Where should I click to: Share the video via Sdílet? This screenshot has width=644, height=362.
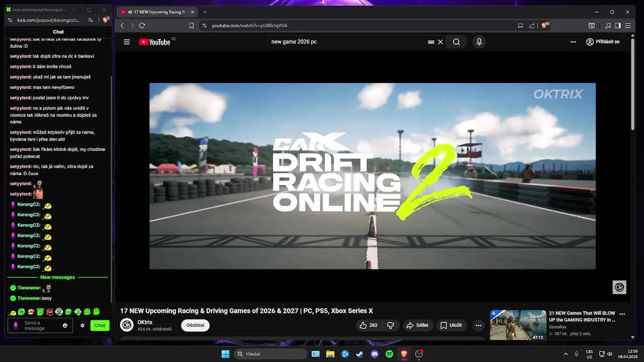(x=418, y=325)
